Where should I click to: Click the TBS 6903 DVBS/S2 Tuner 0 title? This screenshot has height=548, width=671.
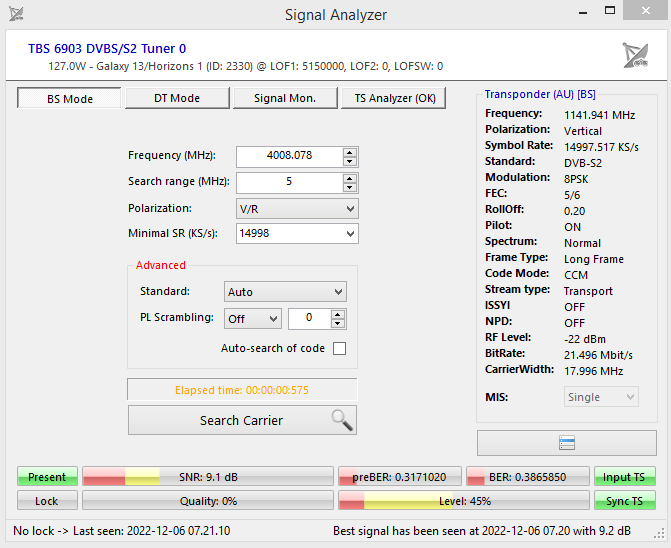[x=107, y=48]
